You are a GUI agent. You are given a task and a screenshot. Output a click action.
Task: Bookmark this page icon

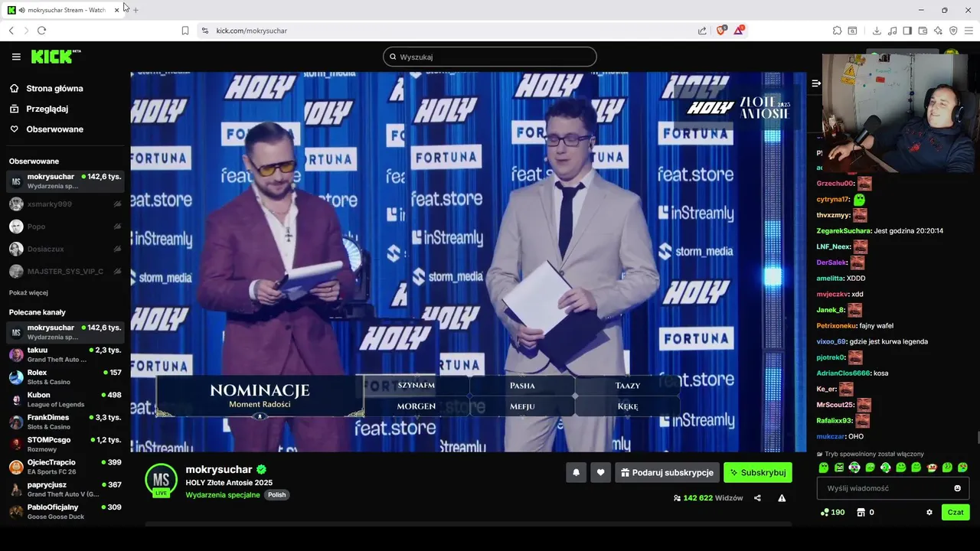coord(185,31)
